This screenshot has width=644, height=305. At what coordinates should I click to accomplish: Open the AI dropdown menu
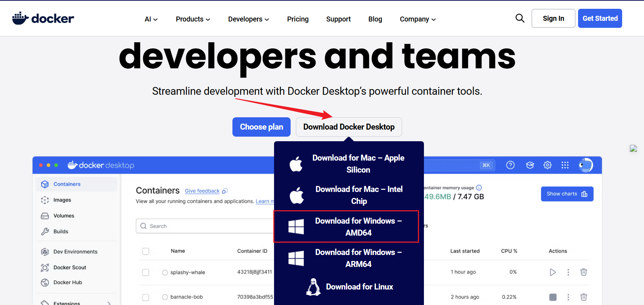151,19
